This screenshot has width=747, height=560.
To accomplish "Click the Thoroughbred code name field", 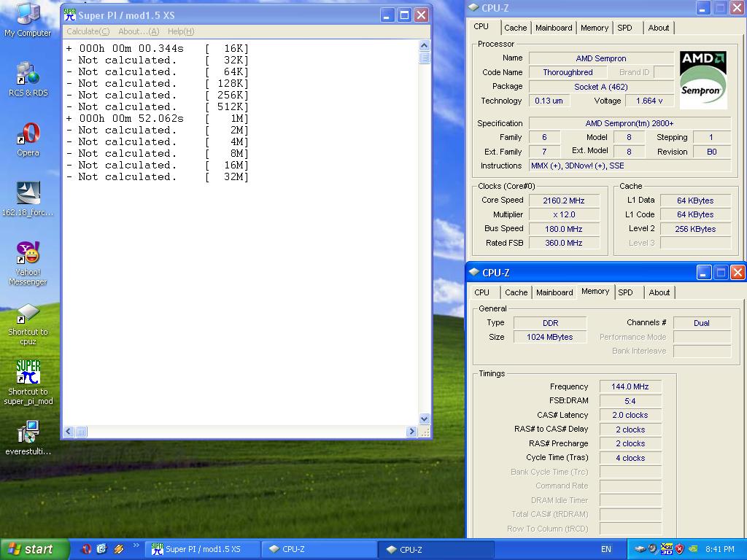I will click(x=568, y=72).
